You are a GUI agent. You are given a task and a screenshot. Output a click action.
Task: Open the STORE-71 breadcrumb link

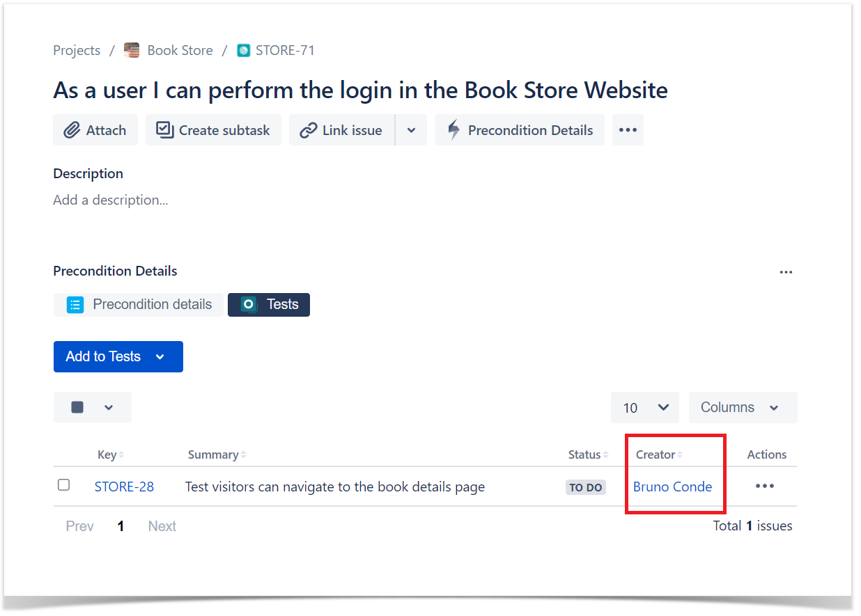(285, 50)
